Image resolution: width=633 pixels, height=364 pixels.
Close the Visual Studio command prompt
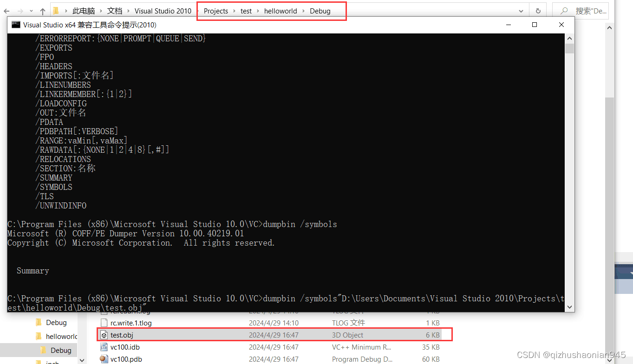click(x=561, y=25)
